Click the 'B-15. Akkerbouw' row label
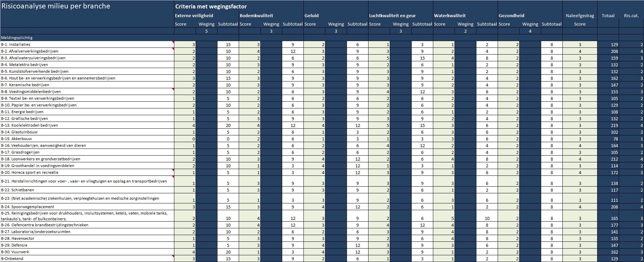 22,139
